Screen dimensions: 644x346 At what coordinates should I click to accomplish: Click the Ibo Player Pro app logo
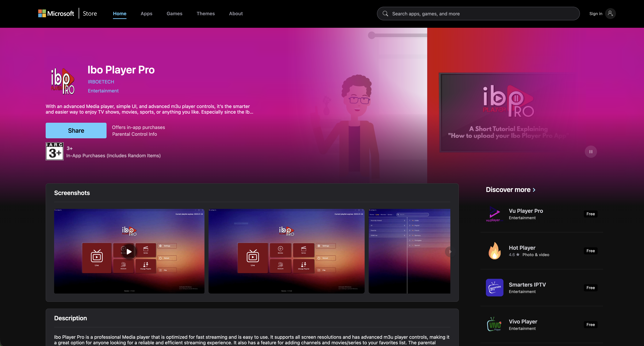63,81
